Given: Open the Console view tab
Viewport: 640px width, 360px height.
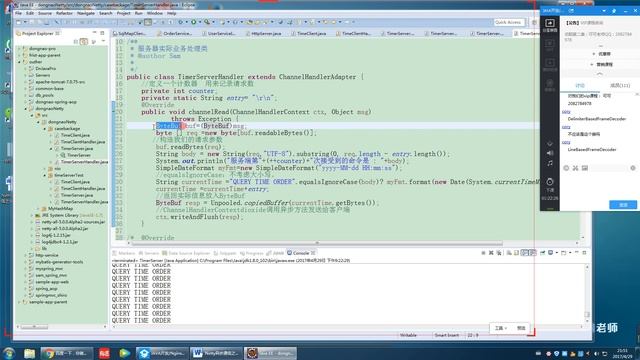Looking at the screenshot, I should [x=301, y=253].
